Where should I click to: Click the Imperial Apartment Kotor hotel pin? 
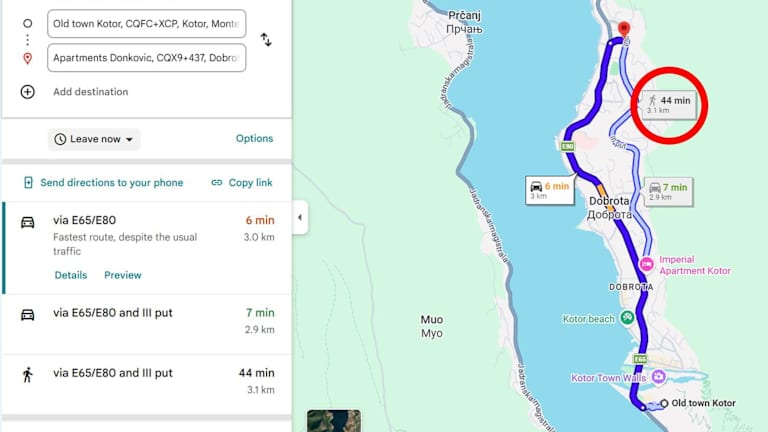pyautogui.click(x=646, y=265)
